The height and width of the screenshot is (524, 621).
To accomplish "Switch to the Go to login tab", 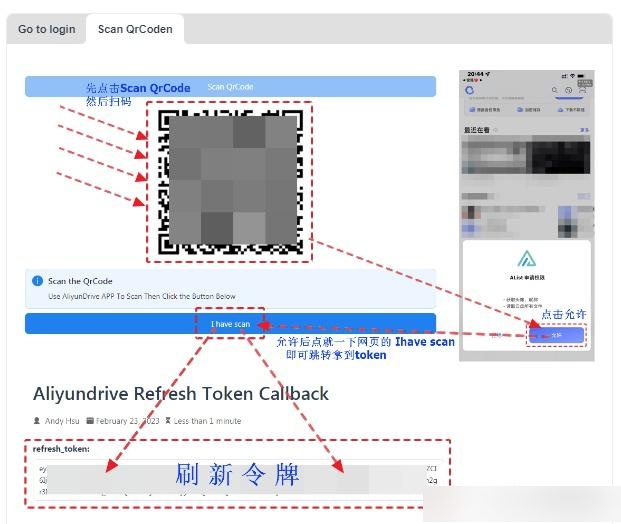I will [47, 29].
